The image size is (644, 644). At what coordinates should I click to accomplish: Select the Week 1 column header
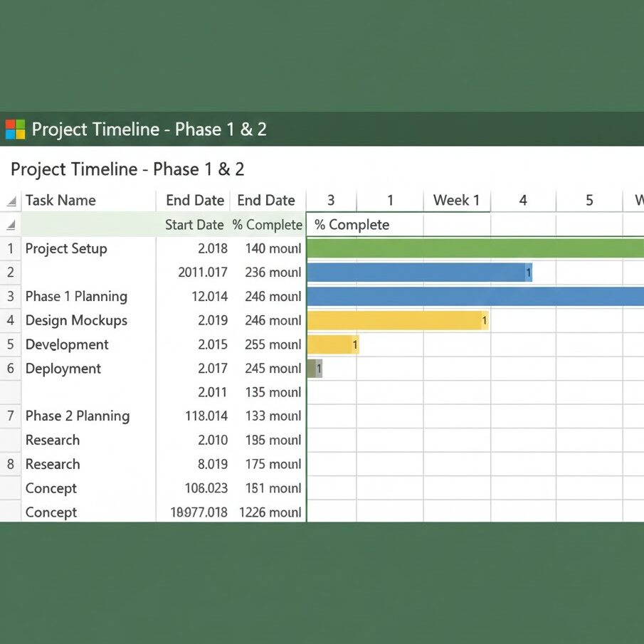[456, 201]
